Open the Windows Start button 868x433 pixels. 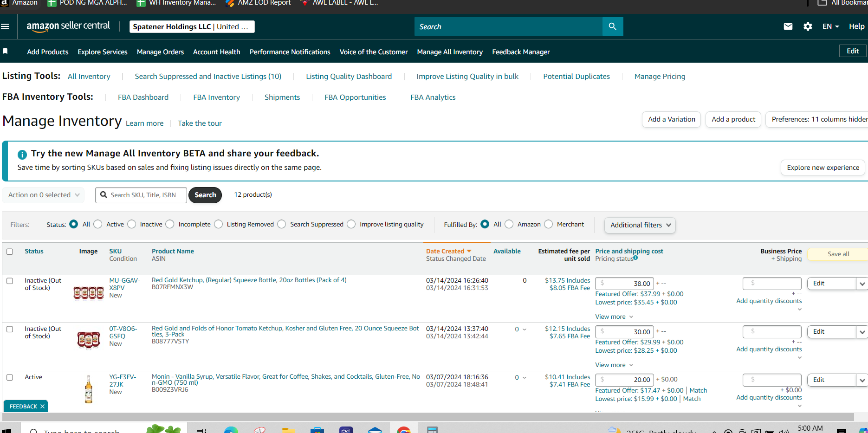(6, 430)
